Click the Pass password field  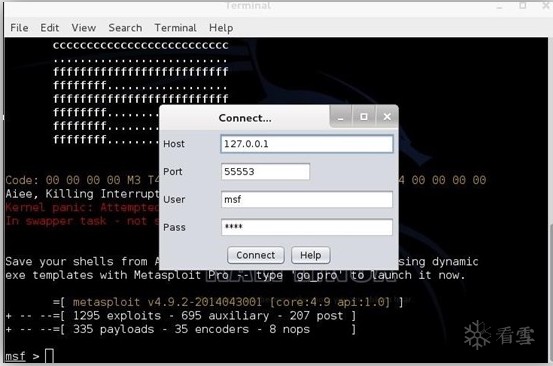pos(307,227)
